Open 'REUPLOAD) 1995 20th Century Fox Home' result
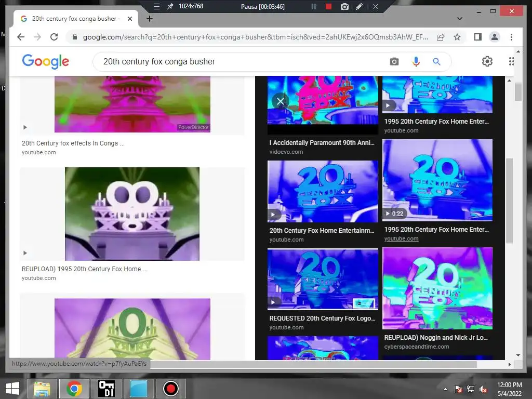Viewport: 532px width, 399px height. [x=85, y=269]
